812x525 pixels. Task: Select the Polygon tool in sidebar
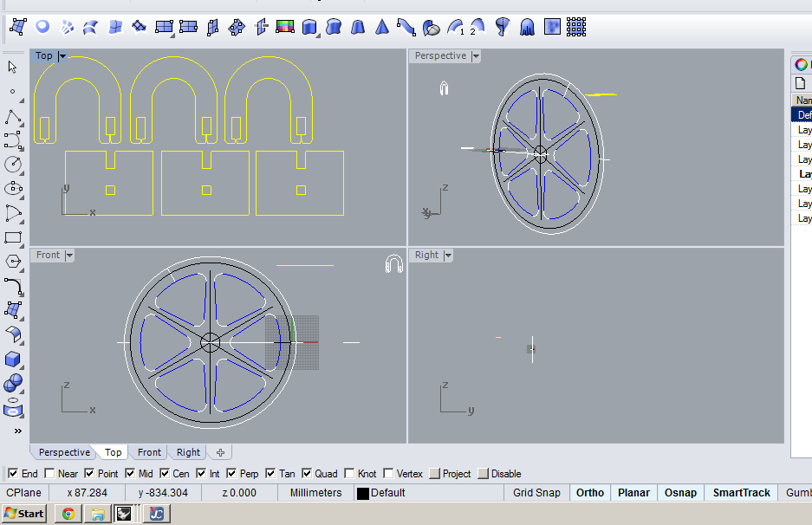pos(13,262)
